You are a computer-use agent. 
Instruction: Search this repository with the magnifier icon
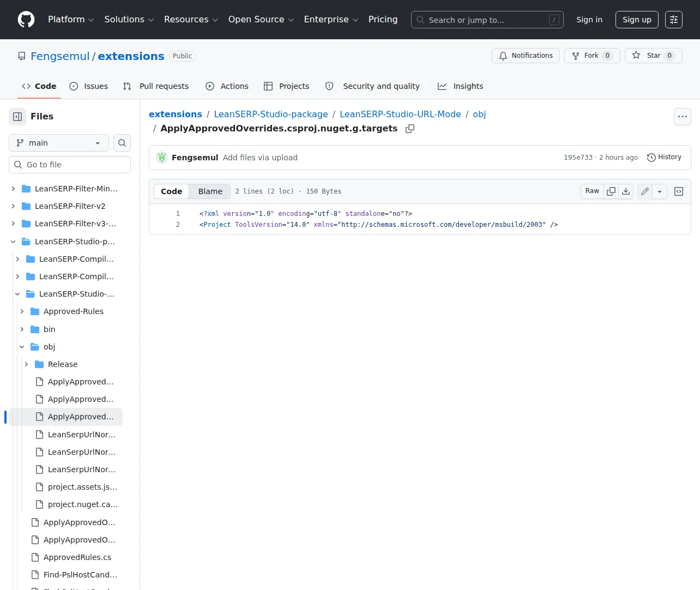click(122, 143)
